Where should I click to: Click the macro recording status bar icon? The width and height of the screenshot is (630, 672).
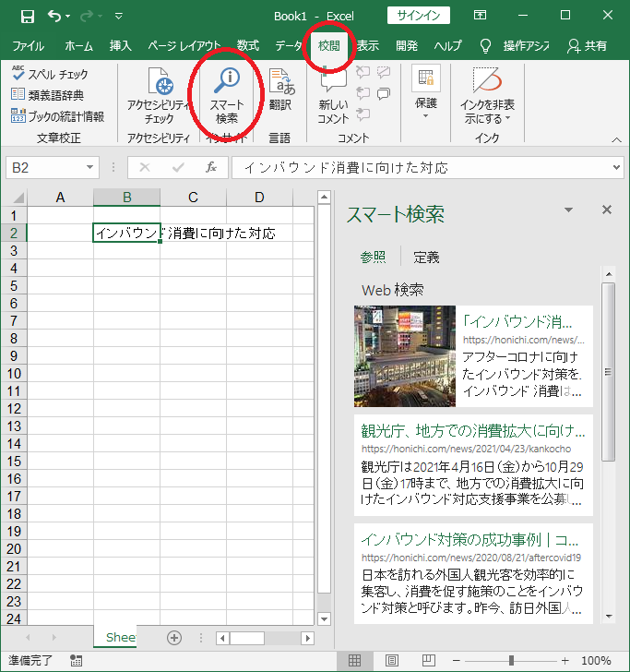77,660
